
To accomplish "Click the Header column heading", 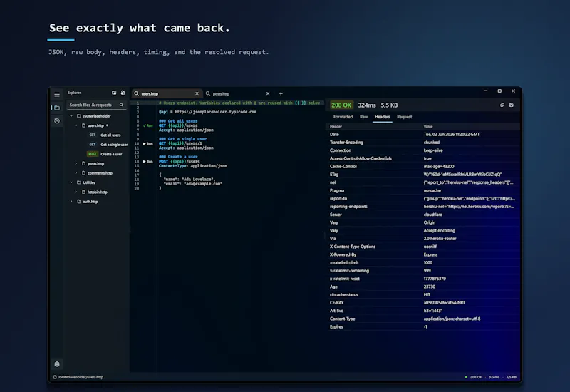I will 336,127.
